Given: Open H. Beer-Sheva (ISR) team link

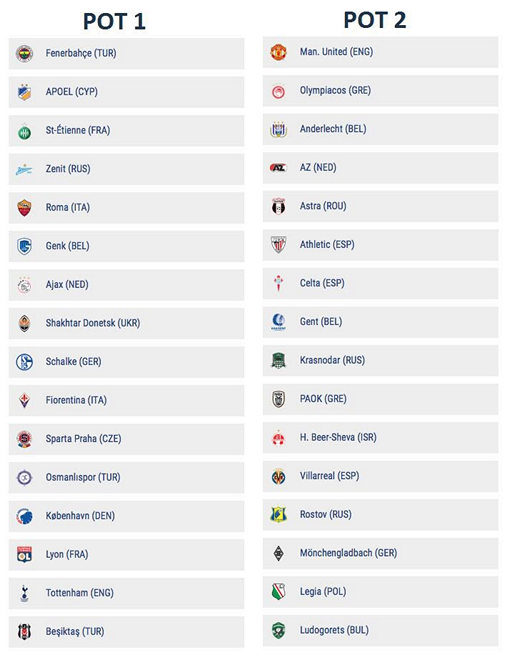Looking at the screenshot, I should click(x=338, y=438).
